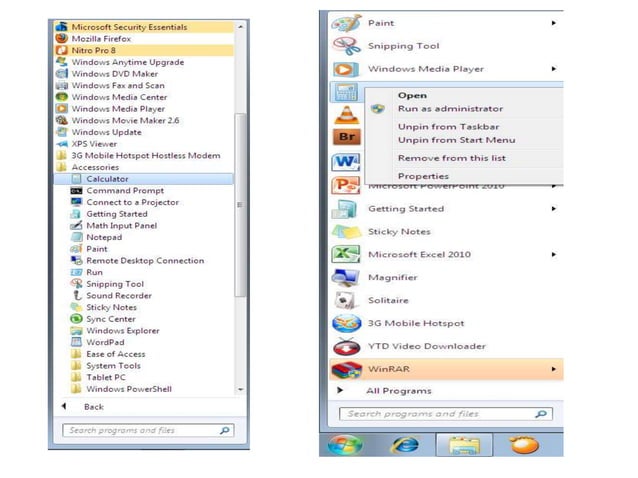Click the magnifier icon in right search box
The height and width of the screenshot is (478, 638).
(540, 414)
